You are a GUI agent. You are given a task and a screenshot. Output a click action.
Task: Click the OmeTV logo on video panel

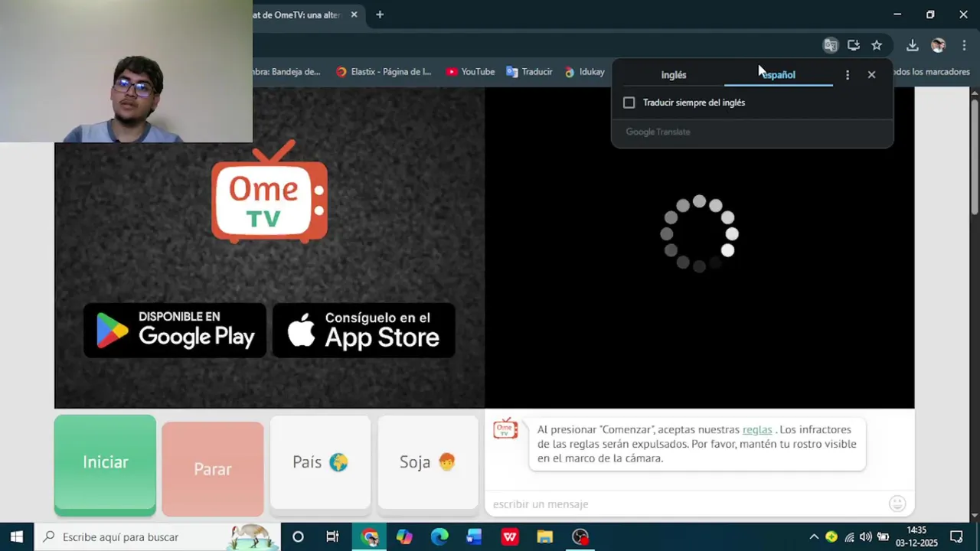coord(269,191)
